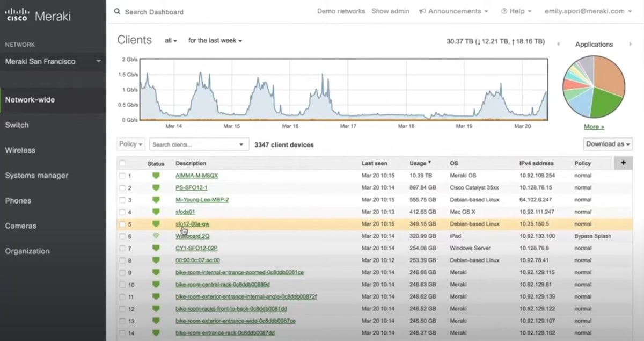644x341 pixels.
Task: Open emily.sporl@meraki.com account dropdown
Action: [x=588, y=11]
